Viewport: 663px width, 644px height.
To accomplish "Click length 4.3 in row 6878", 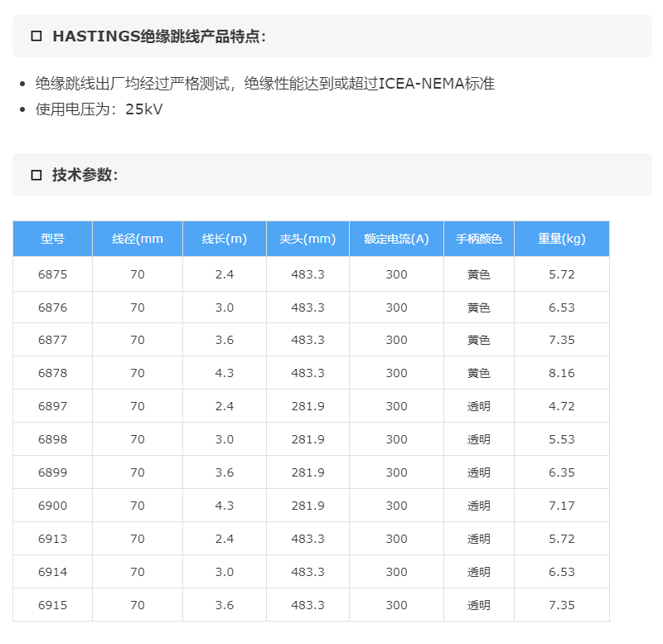I will tap(224, 373).
